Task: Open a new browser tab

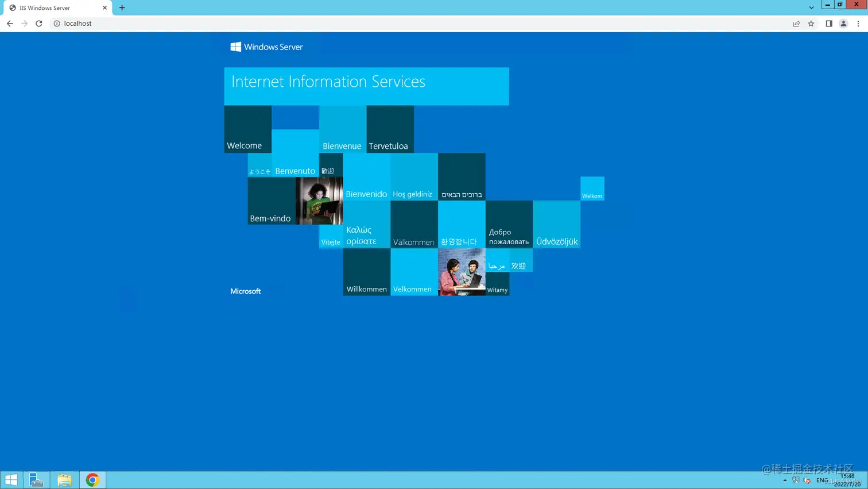Action: click(122, 8)
